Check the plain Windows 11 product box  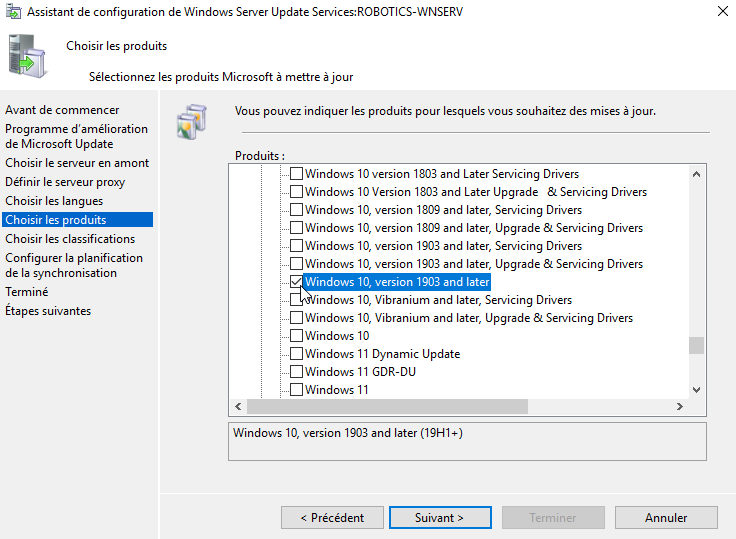(296, 390)
